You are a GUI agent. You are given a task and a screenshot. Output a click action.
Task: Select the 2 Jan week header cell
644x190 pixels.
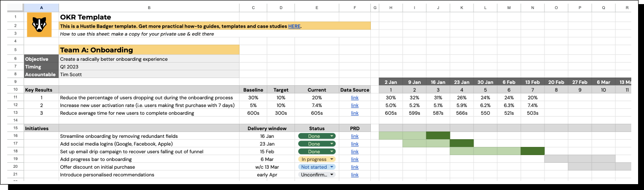pos(391,82)
